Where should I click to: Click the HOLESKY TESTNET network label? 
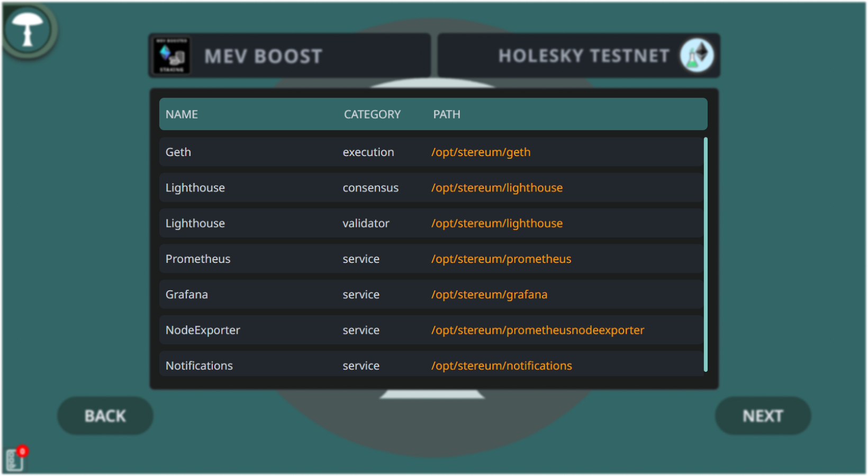click(584, 56)
